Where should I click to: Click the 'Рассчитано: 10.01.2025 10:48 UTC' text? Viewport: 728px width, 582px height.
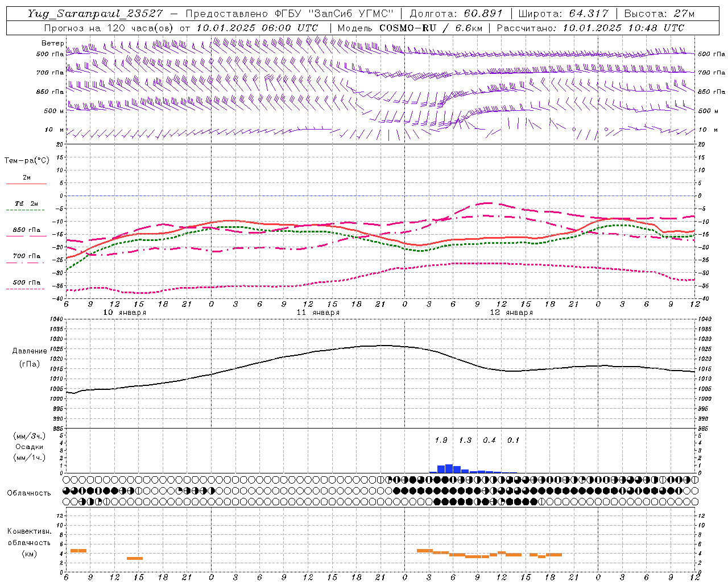coord(590,27)
